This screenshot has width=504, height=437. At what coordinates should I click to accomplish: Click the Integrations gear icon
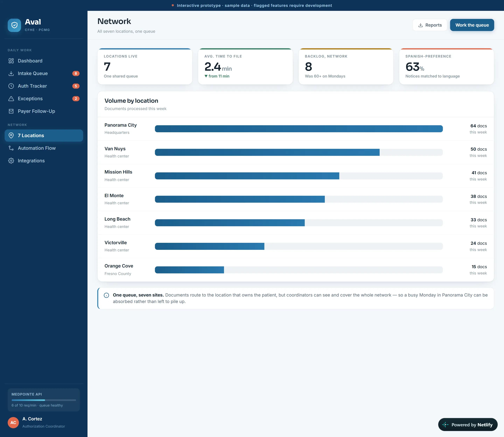tap(11, 161)
